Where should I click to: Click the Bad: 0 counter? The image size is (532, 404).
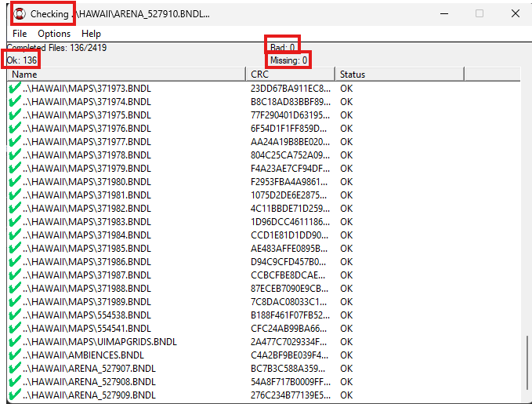coord(283,47)
